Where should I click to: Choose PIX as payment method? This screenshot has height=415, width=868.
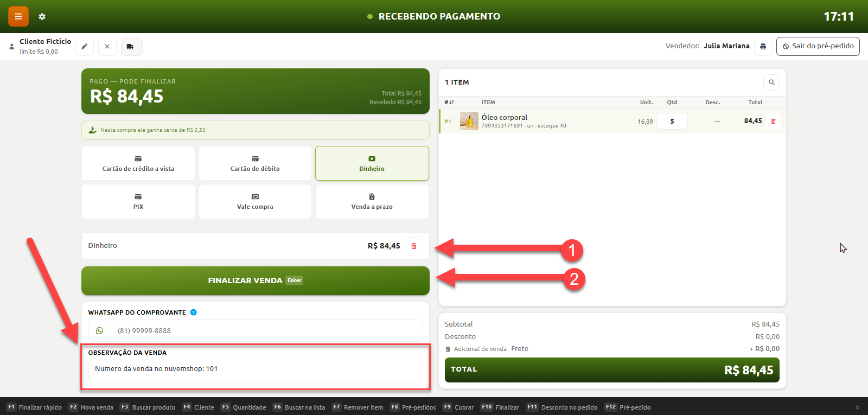click(138, 202)
